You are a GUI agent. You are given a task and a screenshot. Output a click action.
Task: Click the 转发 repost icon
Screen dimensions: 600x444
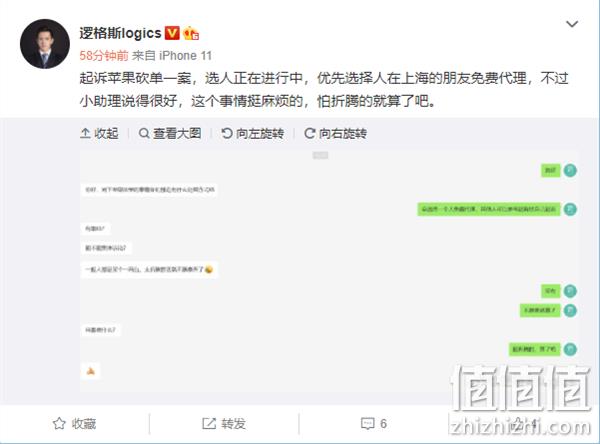click(209, 424)
